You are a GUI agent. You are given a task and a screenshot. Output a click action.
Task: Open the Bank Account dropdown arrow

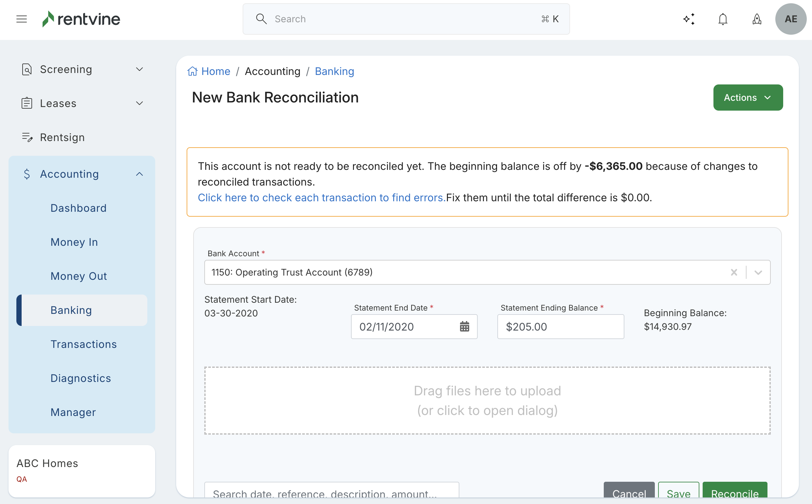tap(758, 272)
